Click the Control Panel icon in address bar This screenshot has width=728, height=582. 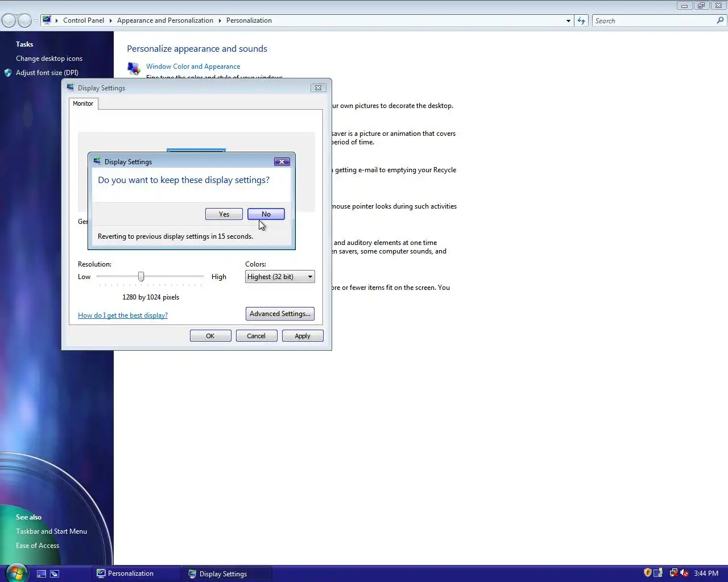tap(47, 20)
